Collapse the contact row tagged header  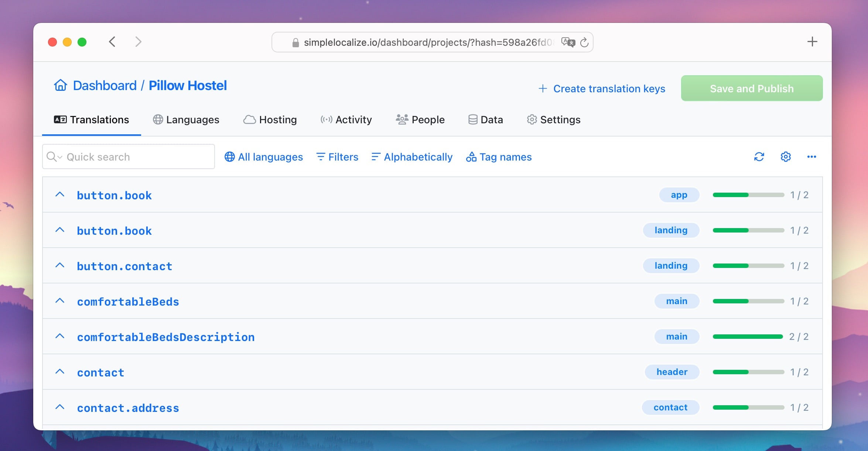[60, 372]
